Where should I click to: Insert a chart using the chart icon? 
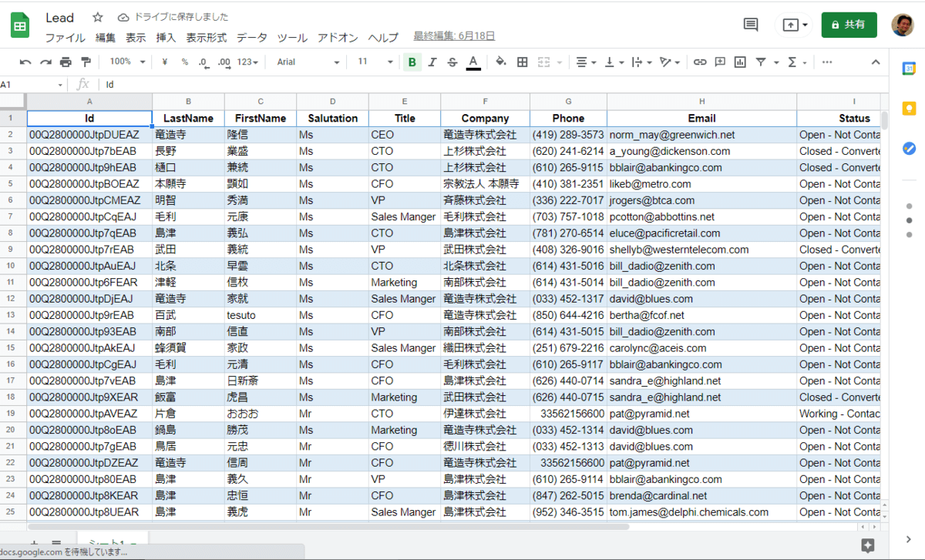[x=740, y=62]
